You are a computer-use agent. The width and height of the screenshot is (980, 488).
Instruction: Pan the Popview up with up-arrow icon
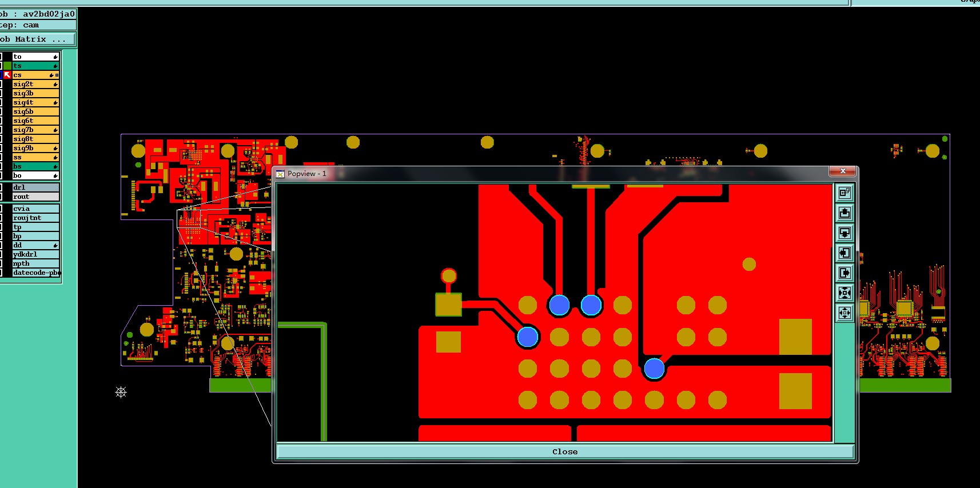click(845, 213)
